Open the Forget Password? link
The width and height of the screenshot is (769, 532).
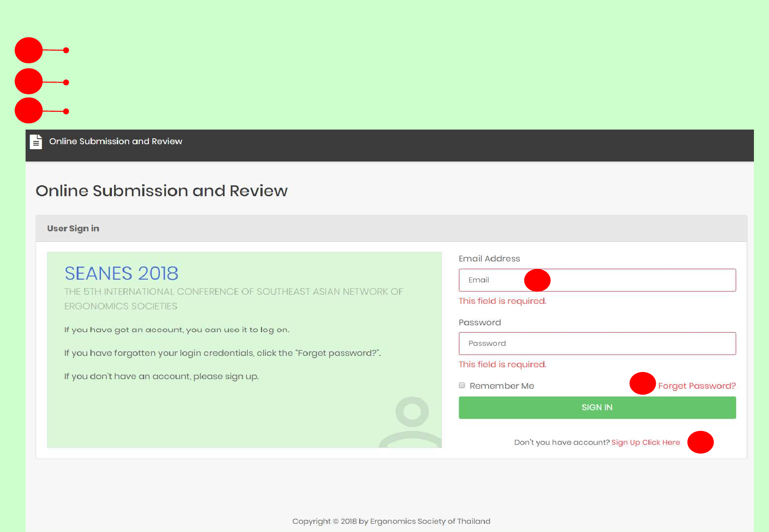click(x=697, y=386)
